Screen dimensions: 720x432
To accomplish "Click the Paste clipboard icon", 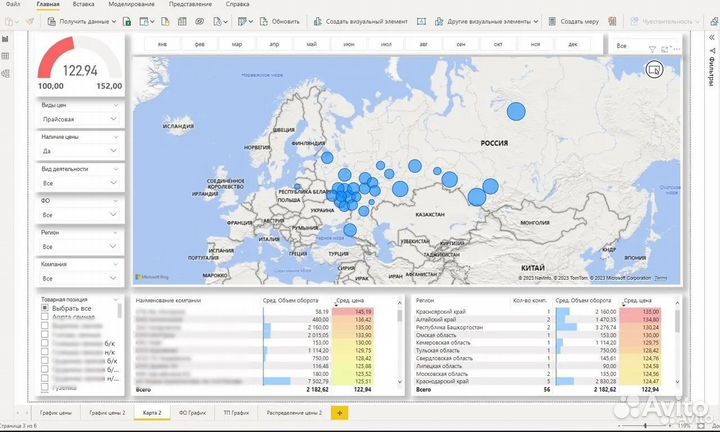I will (x=11, y=22).
